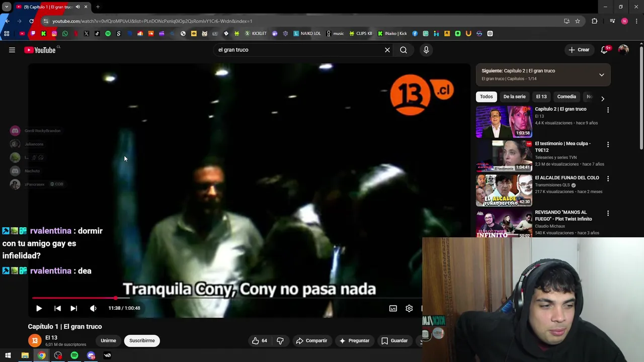Dislike the video
644x362 pixels.
click(x=280, y=341)
